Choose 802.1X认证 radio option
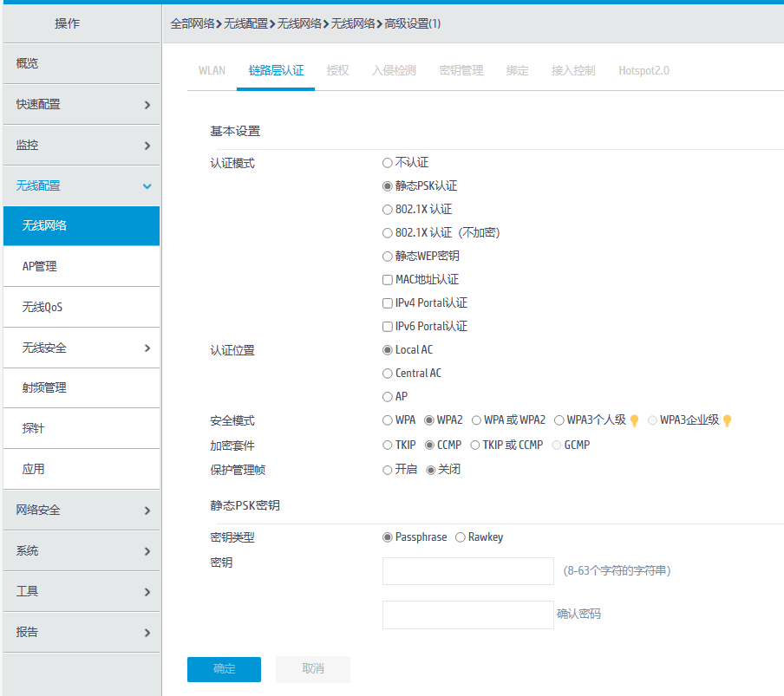 click(x=388, y=210)
